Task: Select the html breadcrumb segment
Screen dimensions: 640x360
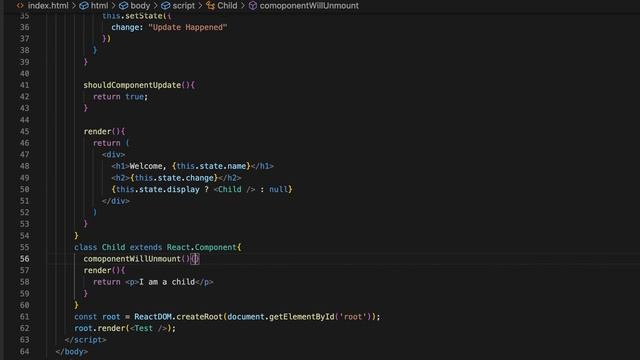Action: [99, 6]
